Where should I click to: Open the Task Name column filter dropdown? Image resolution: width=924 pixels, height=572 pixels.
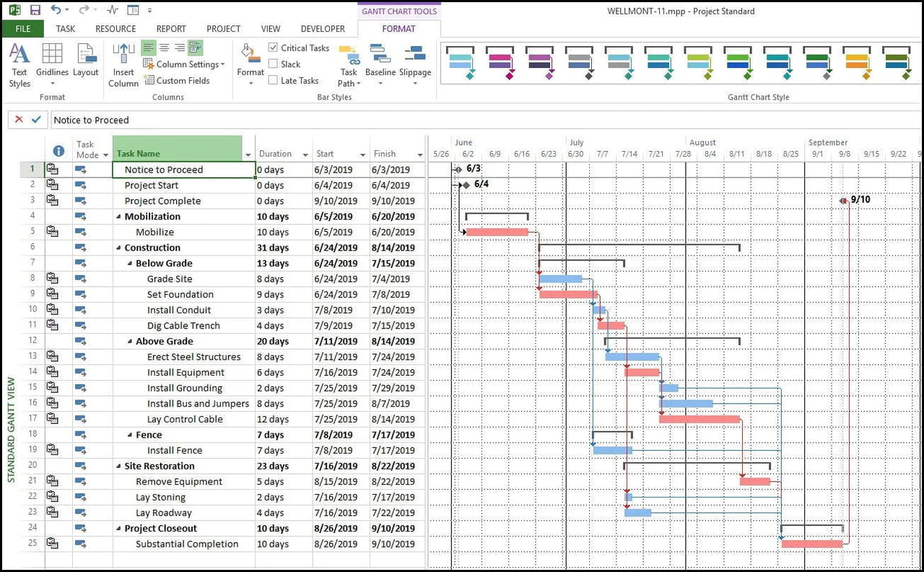pyautogui.click(x=248, y=155)
